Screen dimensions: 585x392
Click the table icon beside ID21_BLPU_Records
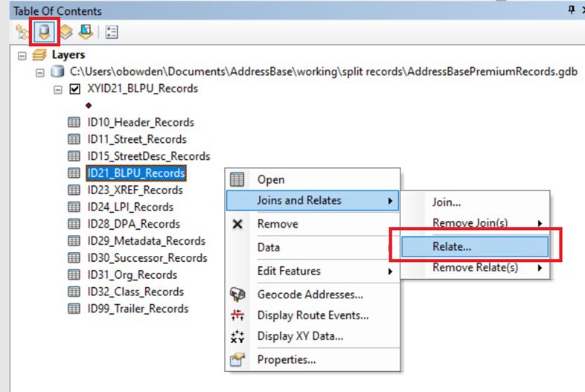[x=74, y=173]
